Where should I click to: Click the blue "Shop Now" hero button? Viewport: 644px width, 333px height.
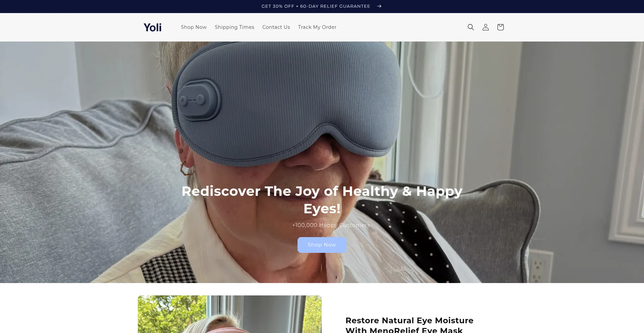point(322,245)
